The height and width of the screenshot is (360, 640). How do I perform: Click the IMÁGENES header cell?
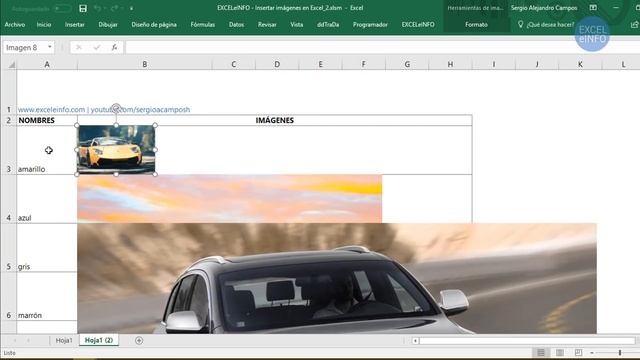pyautogui.click(x=275, y=120)
